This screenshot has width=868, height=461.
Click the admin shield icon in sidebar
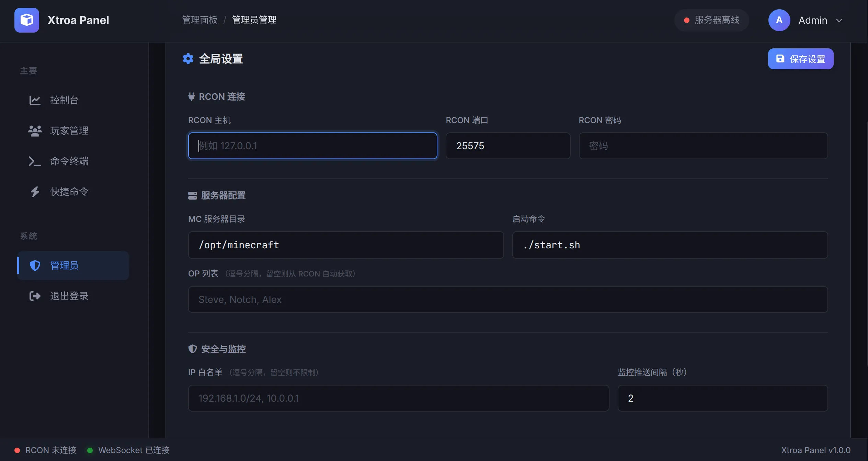click(35, 265)
